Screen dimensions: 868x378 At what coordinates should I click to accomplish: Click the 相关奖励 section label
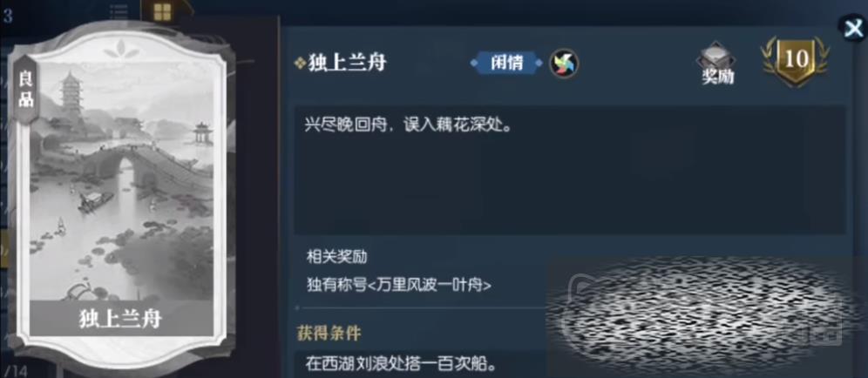click(x=336, y=257)
